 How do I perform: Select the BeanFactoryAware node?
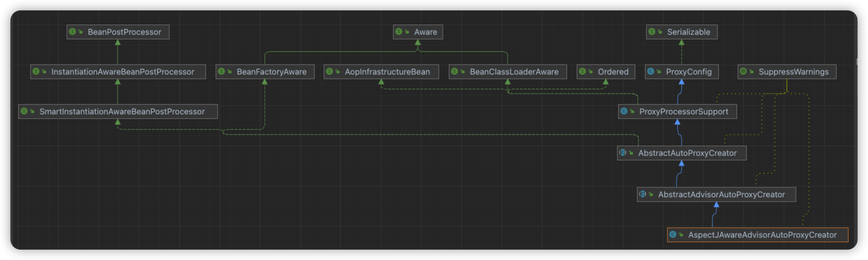[x=265, y=72]
